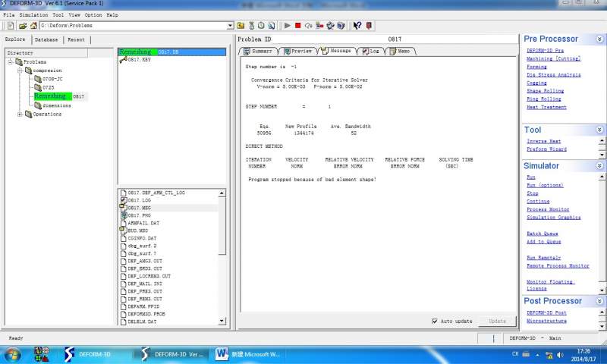607x364 pixels.
Task: Click the hourglass toolbar icon
Action: pos(252,26)
